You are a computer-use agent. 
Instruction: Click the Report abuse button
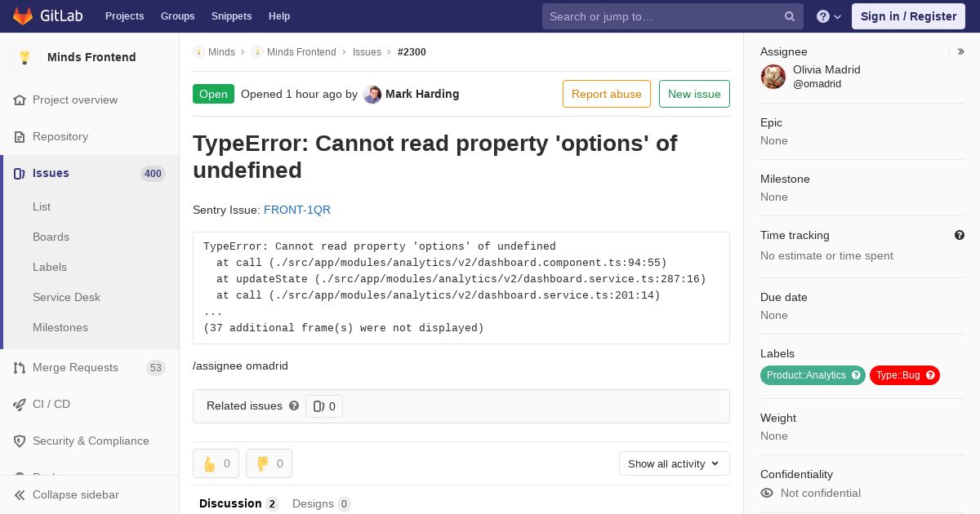click(607, 94)
